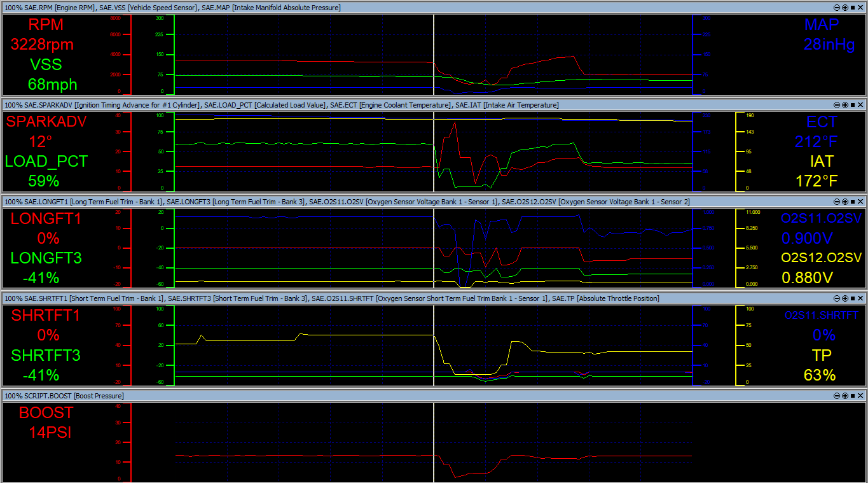Zoom in the BOOST pressure chart
Screen dimensions: 868x483
coord(845,396)
